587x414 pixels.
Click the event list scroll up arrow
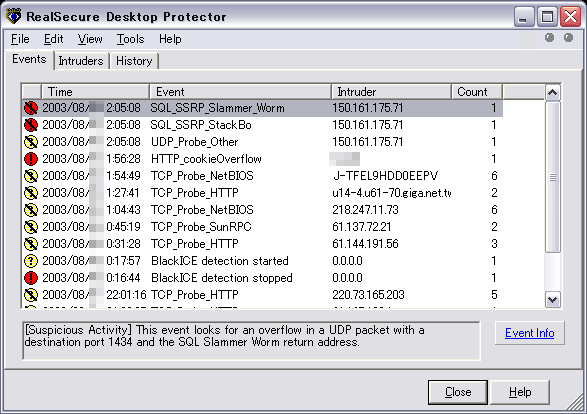click(x=553, y=92)
